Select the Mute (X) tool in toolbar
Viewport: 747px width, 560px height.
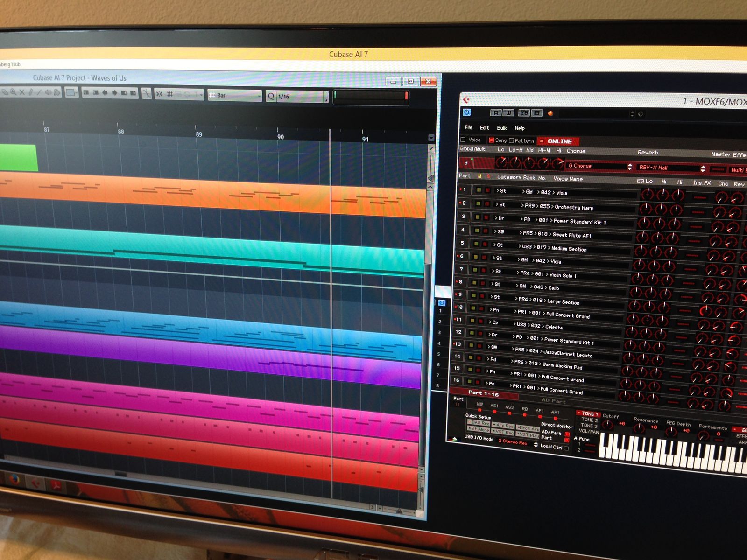pyautogui.click(x=21, y=92)
